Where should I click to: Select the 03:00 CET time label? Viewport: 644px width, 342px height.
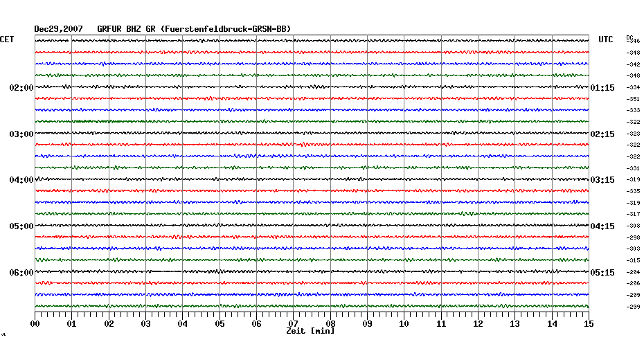coord(21,134)
